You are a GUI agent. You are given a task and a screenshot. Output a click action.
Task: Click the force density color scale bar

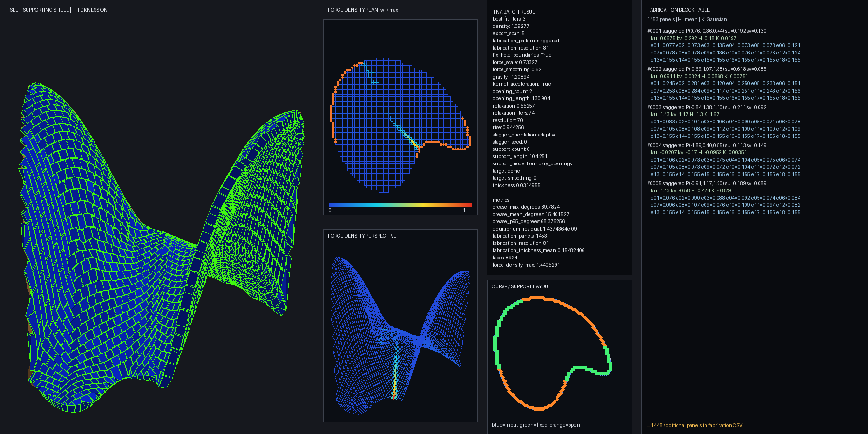[x=400, y=205]
